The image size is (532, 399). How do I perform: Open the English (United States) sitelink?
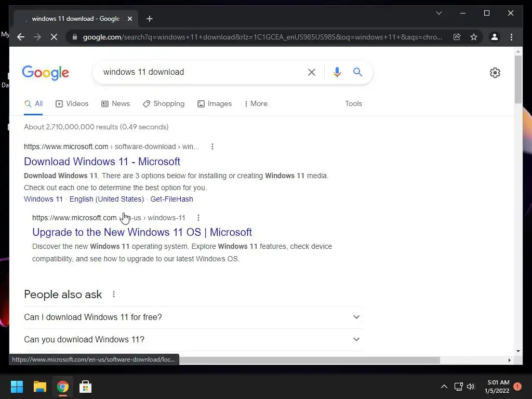(107, 199)
